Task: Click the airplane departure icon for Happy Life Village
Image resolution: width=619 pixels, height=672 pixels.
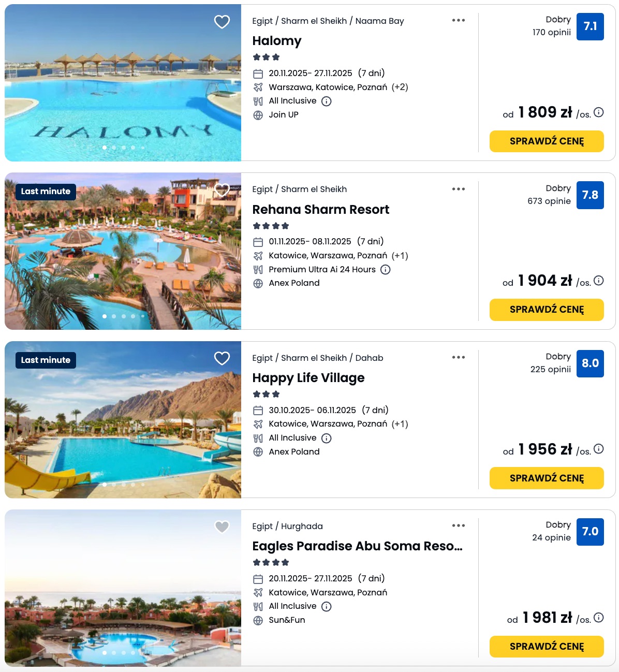Action: 258,423
